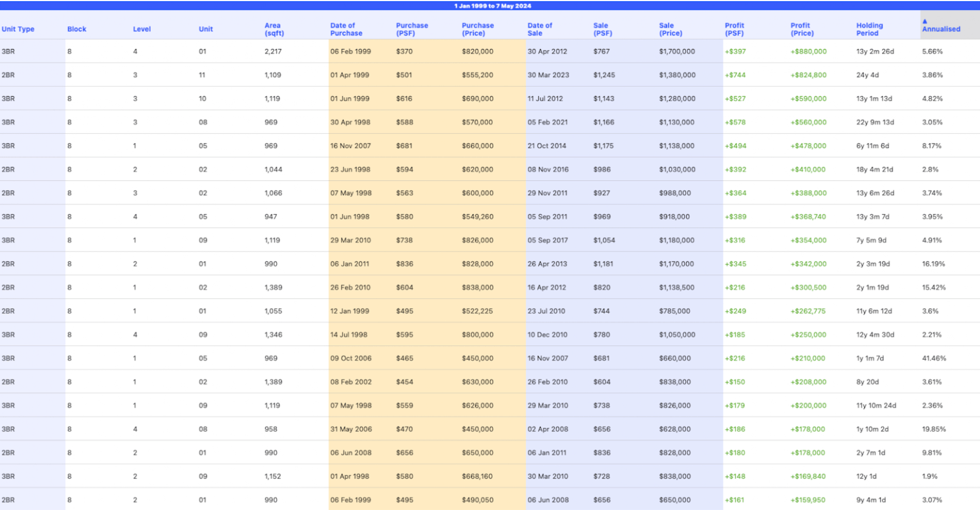
Task: Click the sale date 08 Nov 2016
Action: 548,169
